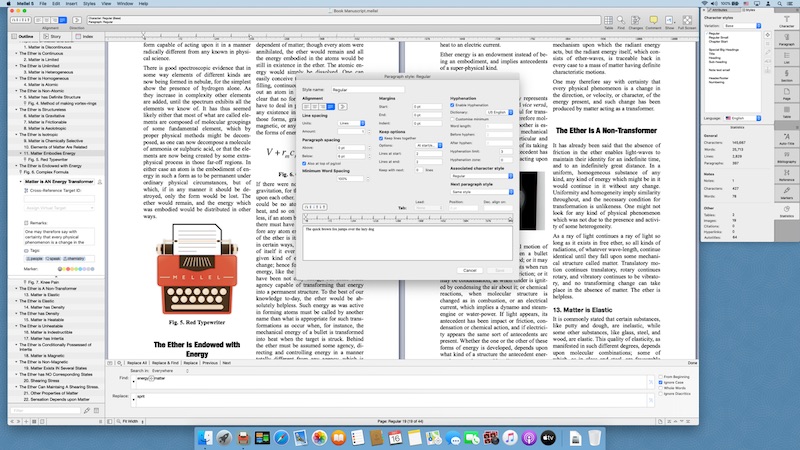The height and width of the screenshot is (450, 800).
Task: Toggle Keep lines together checkbox
Action: [381, 138]
